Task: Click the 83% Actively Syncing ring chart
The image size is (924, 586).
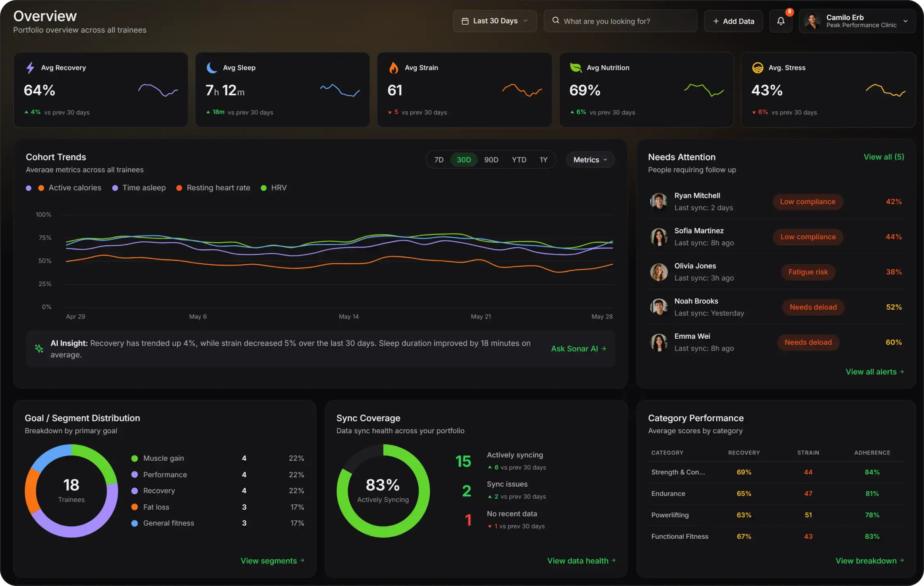Action: pyautogui.click(x=383, y=491)
